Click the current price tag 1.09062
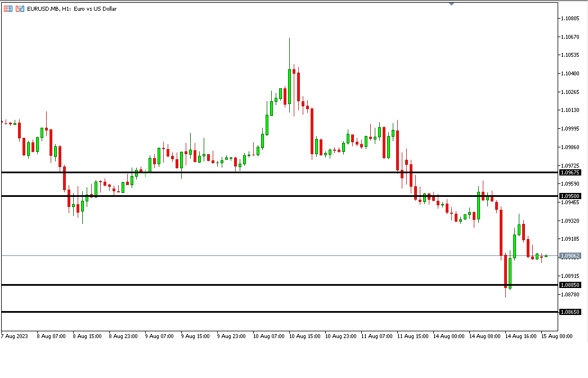This screenshot has height=378, width=588. click(570, 256)
